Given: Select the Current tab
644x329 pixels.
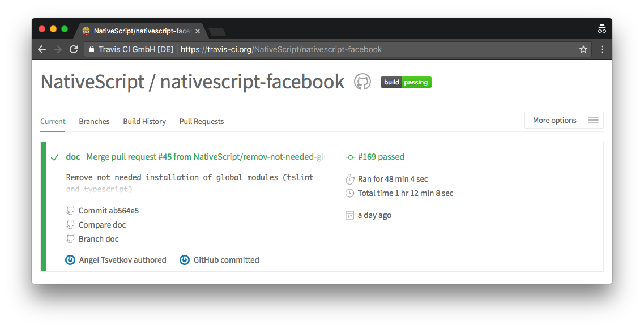Looking at the screenshot, I should point(53,121).
